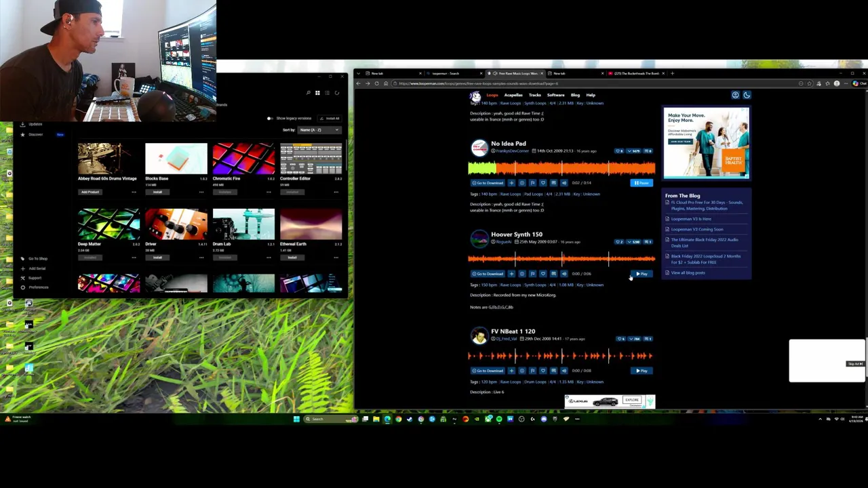Switch Native Access to list view
Viewport: 868px width, 488px height.
click(x=327, y=93)
